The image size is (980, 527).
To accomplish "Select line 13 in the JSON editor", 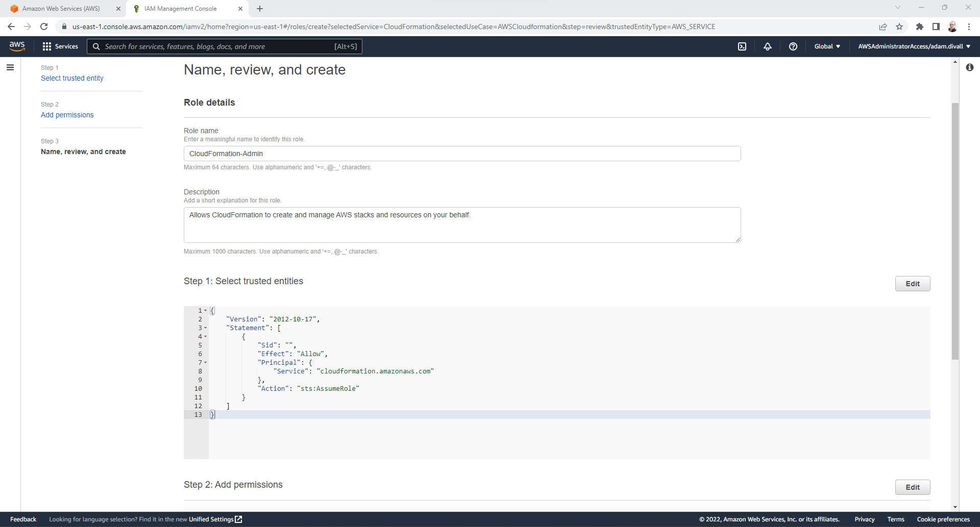I will tap(557, 415).
